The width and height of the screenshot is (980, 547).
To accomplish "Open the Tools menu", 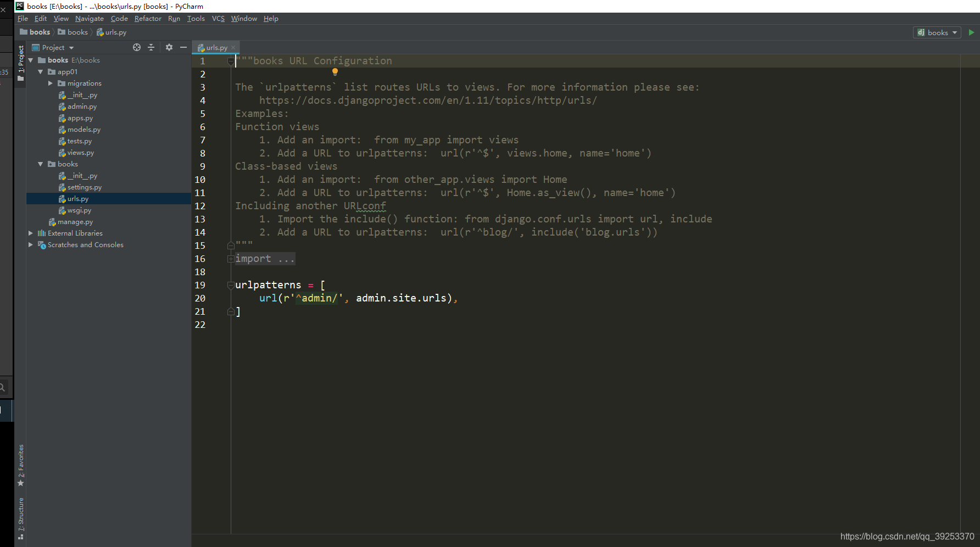I will [x=196, y=19].
